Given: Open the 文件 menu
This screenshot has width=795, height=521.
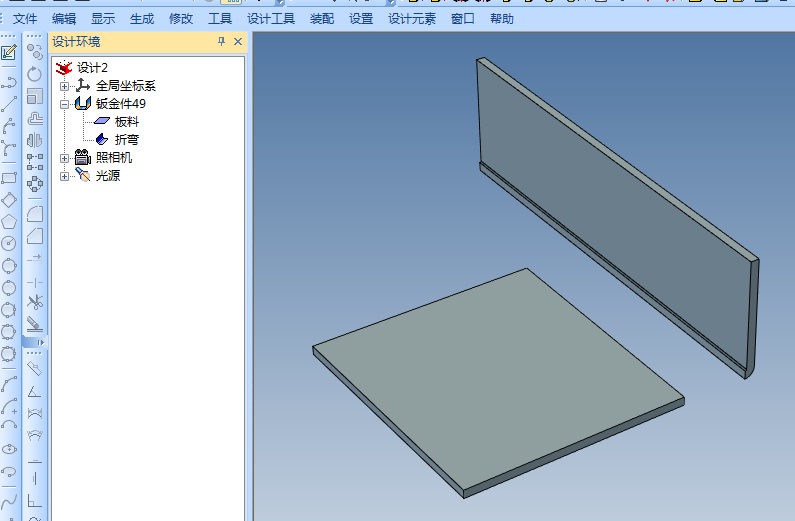Looking at the screenshot, I should pyautogui.click(x=25, y=19).
